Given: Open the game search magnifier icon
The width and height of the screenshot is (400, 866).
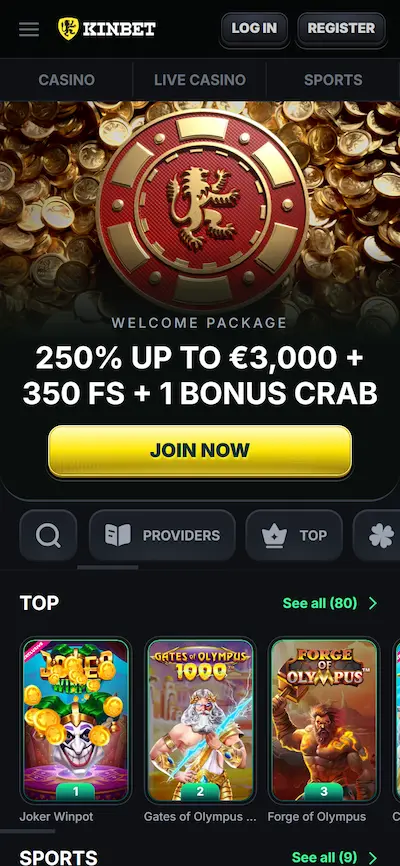Looking at the screenshot, I should click(48, 535).
